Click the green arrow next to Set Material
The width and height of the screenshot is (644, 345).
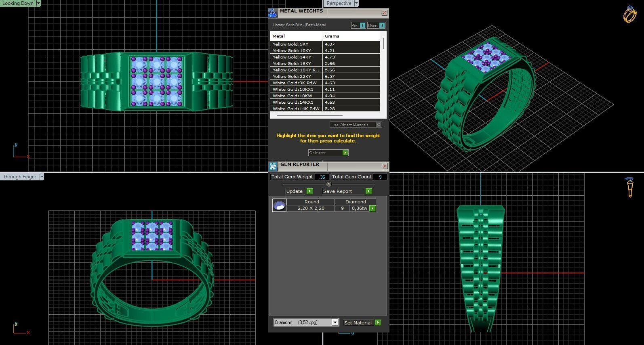(378, 322)
